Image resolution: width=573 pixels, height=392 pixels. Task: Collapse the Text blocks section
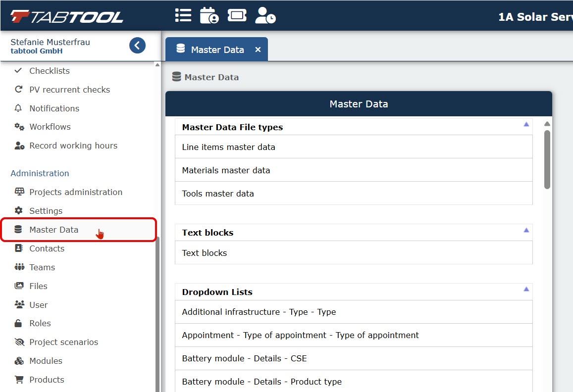526,230
